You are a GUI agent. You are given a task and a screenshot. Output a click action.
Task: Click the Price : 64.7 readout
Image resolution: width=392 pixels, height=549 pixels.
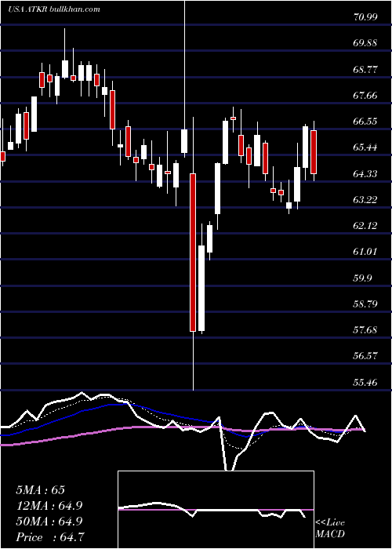[49, 537]
